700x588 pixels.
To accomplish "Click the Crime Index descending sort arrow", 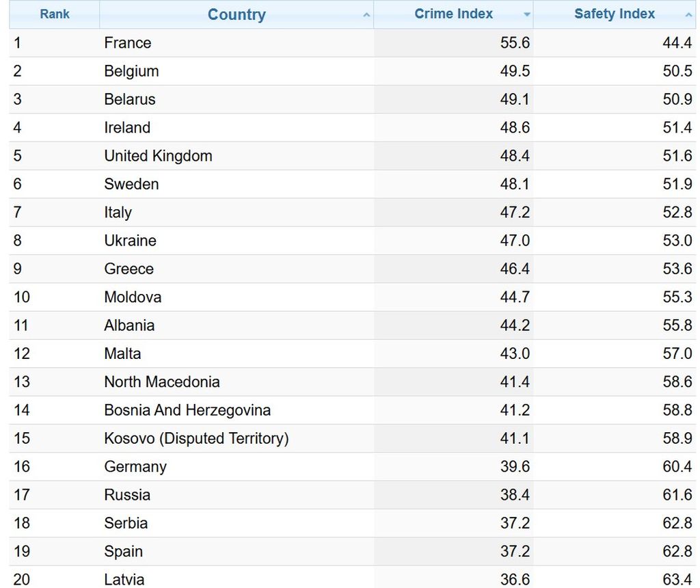I will (527, 15).
